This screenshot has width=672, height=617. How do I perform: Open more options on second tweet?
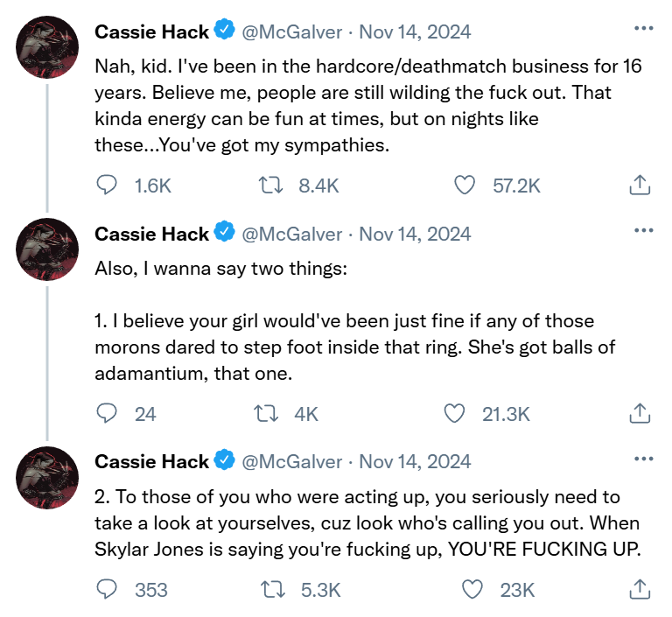[643, 230]
